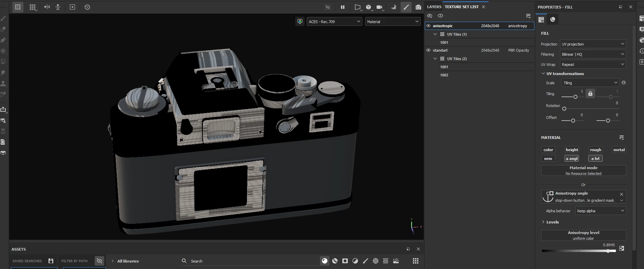Hide the standart texture set
Image resolution: width=644 pixels, height=269 pixels.
point(429,50)
